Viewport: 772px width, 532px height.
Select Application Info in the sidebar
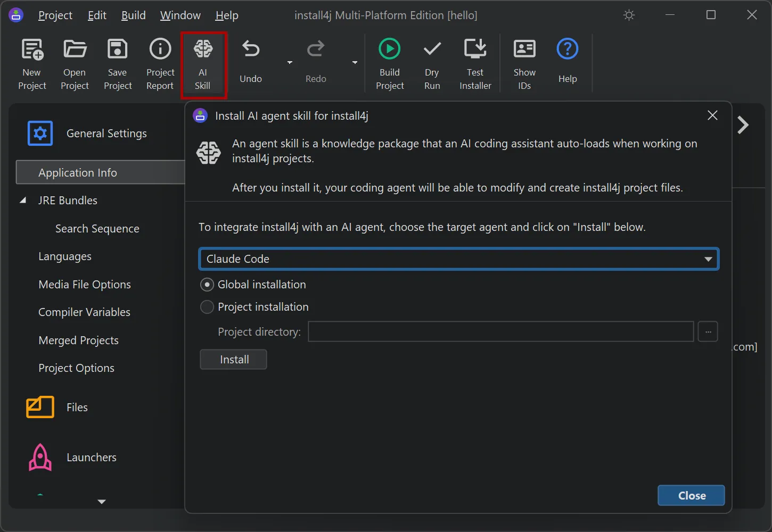coord(101,172)
